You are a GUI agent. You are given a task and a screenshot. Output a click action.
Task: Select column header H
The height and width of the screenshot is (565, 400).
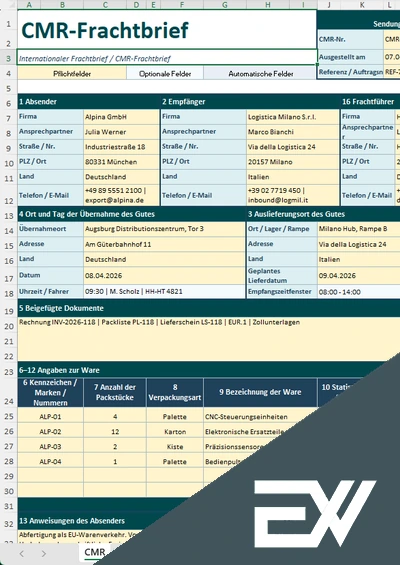pos(268,5)
